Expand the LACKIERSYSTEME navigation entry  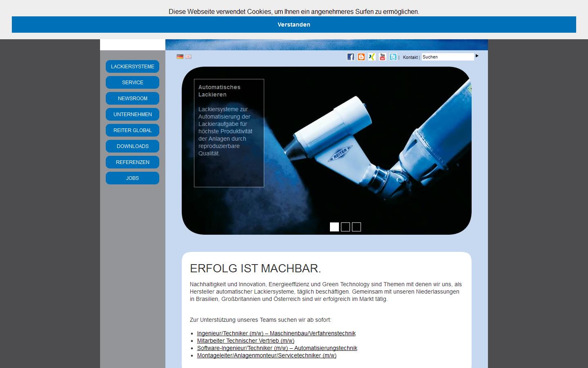(x=132, y=66)
